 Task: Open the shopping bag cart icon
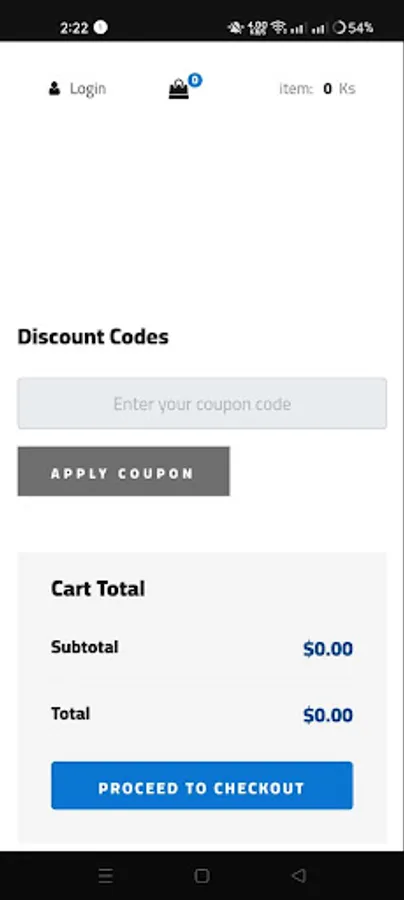tap(178, 89)
